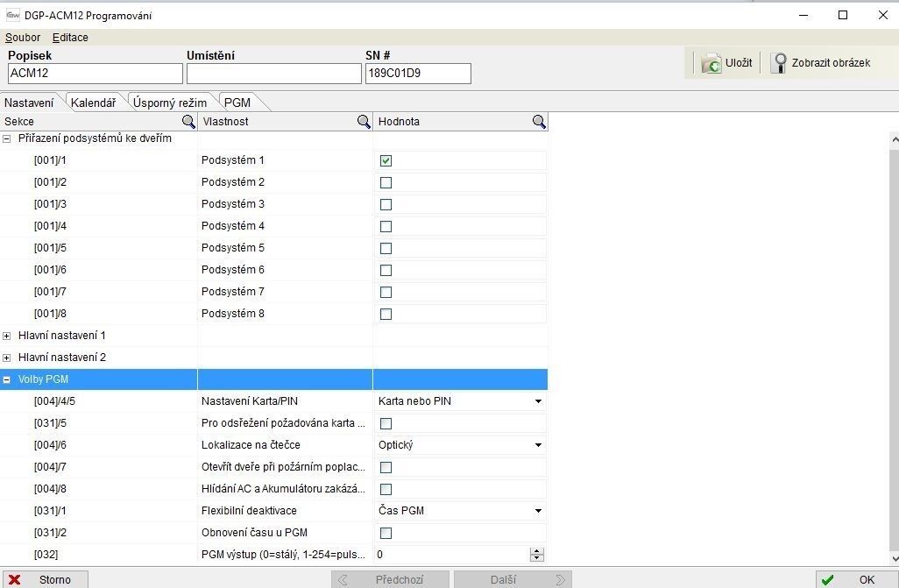The height and width of the screenshot is (588, 899).
Task: Click the search icon in Hodnota column
Action: coord(539,122)
